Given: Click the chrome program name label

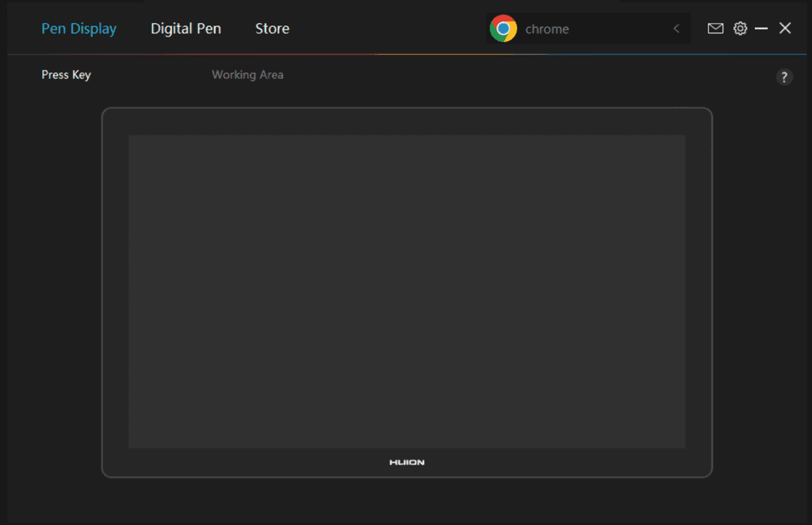Looking at the screenshot, I should tap(546, 28).
